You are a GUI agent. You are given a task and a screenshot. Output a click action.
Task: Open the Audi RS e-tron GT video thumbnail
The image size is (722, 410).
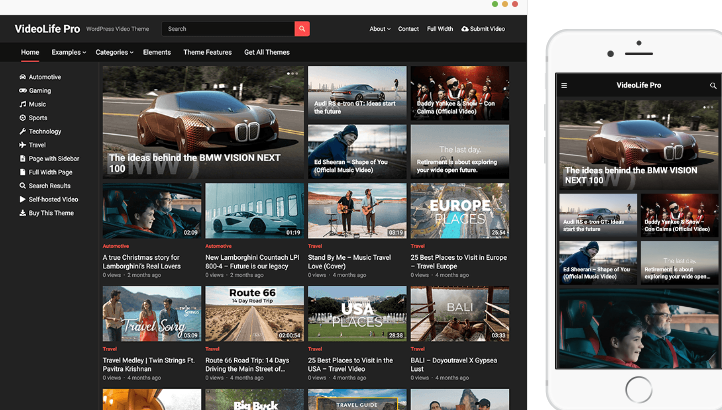click(x=357, y=93)
